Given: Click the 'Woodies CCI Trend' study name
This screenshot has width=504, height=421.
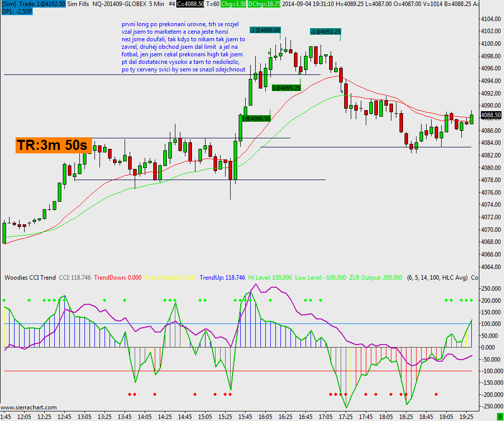Looking at the screenshot, I should pyautogui.click(x=30, y=278).
